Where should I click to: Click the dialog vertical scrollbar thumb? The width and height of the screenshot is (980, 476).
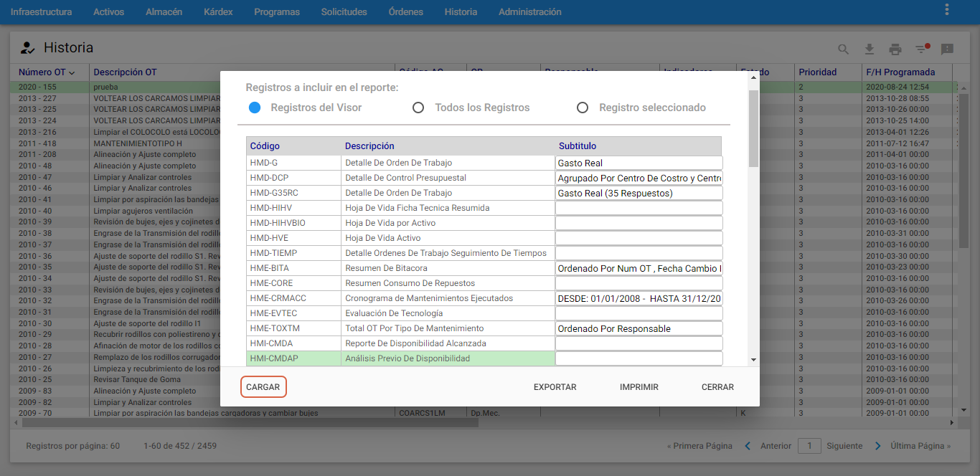pos(753,129)
